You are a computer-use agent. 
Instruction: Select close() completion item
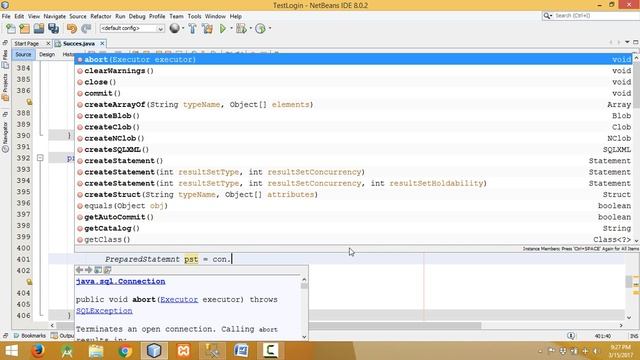tap(353, 82)
